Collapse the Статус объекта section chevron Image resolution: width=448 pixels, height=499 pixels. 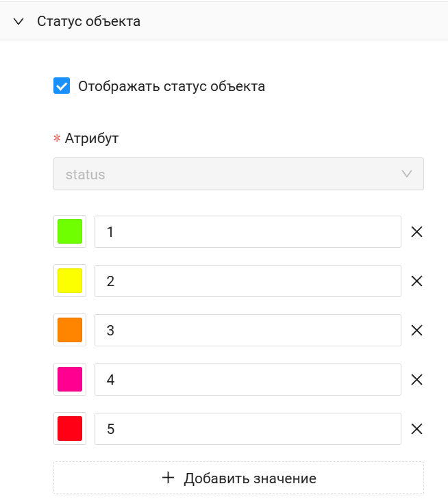[x=19, y=21]
